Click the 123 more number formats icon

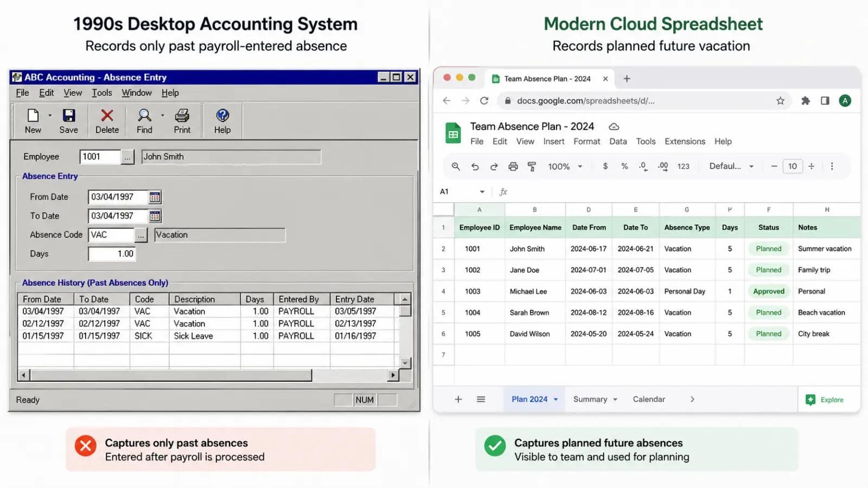683,166
